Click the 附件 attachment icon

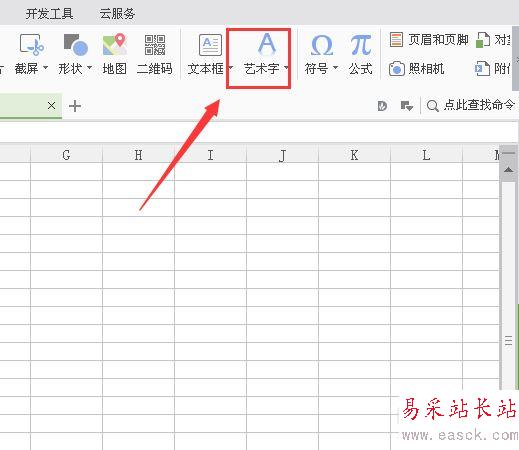click(x=482, y=69)
